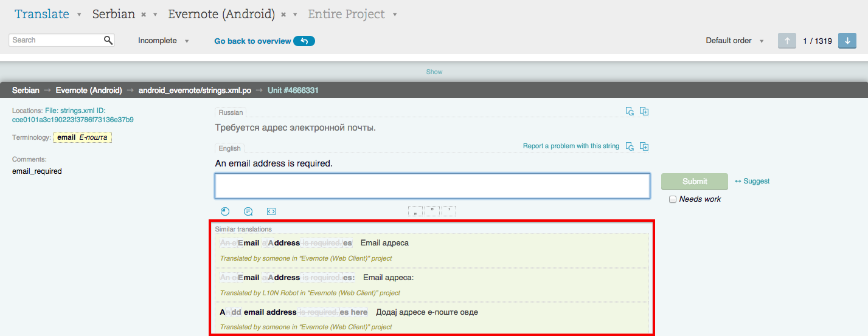This screenshot has height=336, width=868.
Task: Open the Default order dropdown
Action: tap(762, 41)
